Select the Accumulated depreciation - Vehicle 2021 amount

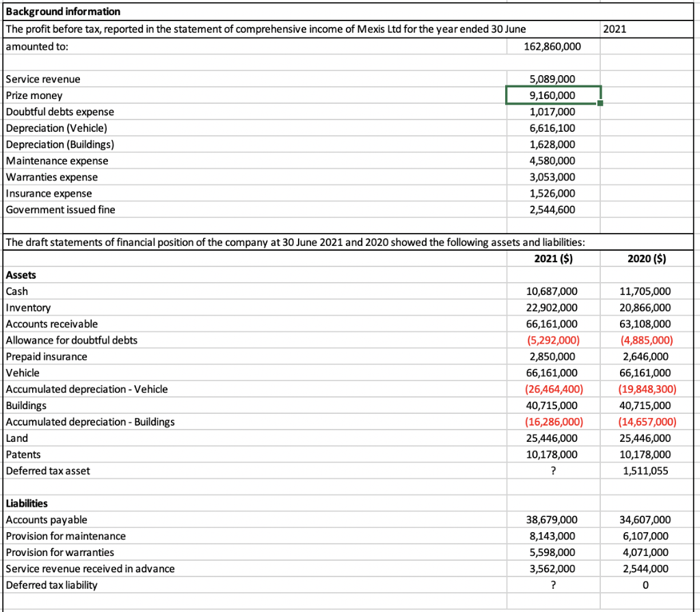click(552, 389)
